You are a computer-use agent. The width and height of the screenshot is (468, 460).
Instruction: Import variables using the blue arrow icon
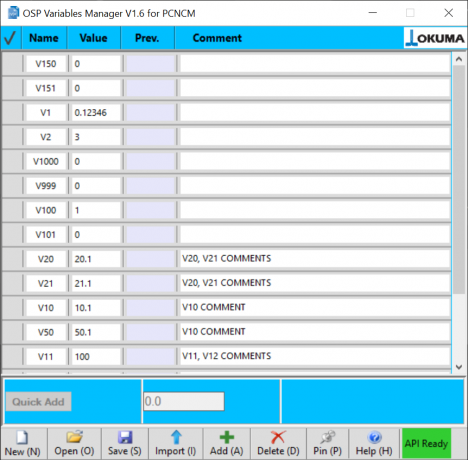[176, 437]
